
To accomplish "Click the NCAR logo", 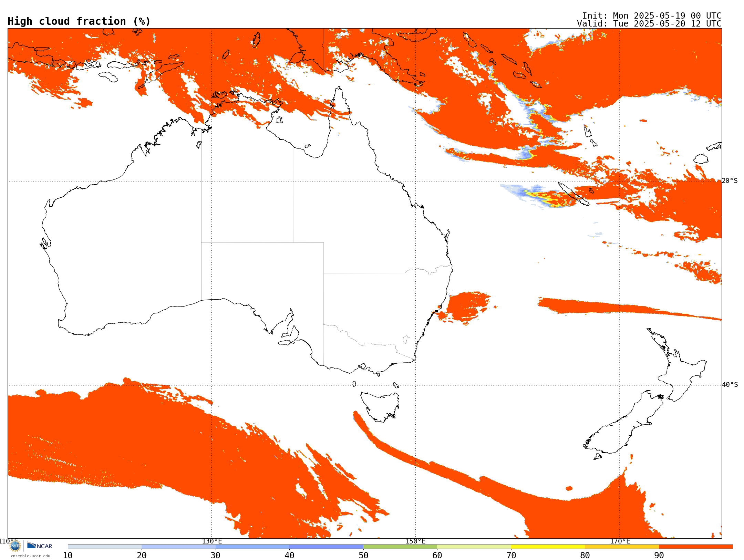I will 40,546.
